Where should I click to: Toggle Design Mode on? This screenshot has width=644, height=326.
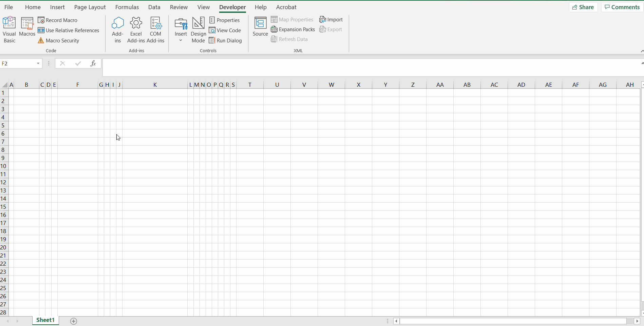(198, 29)
